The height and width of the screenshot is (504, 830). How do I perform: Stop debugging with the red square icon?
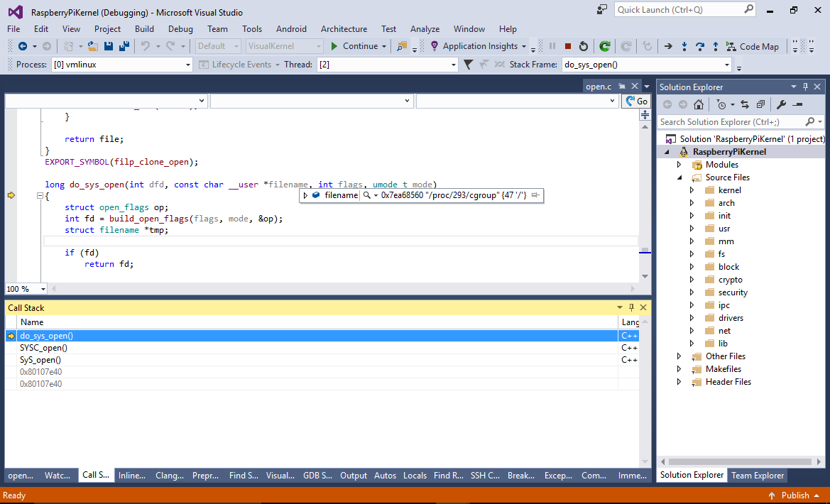tap(567, 47)
